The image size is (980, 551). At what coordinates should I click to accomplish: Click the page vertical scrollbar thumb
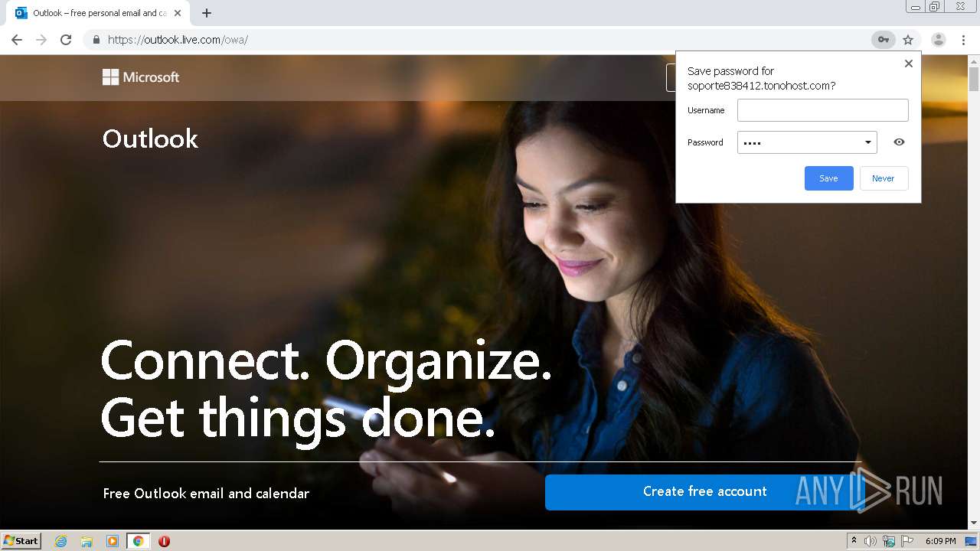coord(974,79)
